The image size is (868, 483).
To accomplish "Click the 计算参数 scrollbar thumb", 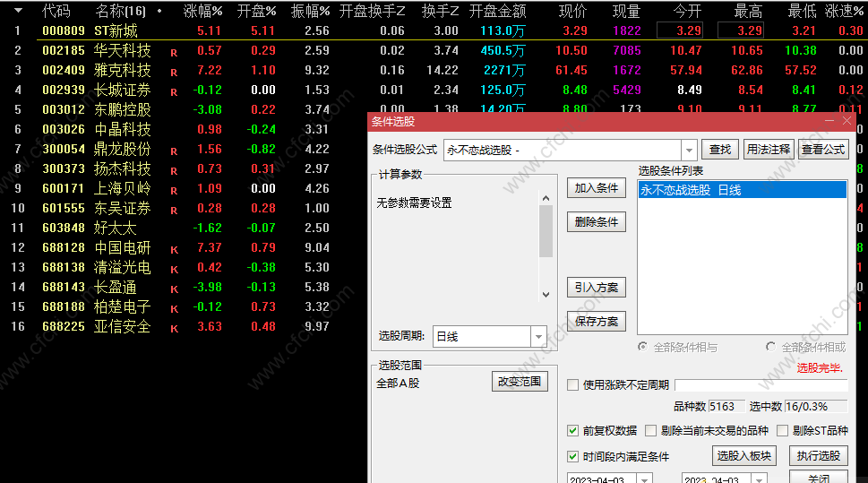I will (x=546, y=231).
